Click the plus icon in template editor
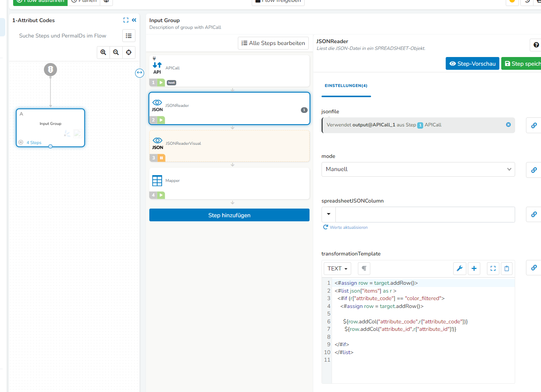 tap(474, 269)
